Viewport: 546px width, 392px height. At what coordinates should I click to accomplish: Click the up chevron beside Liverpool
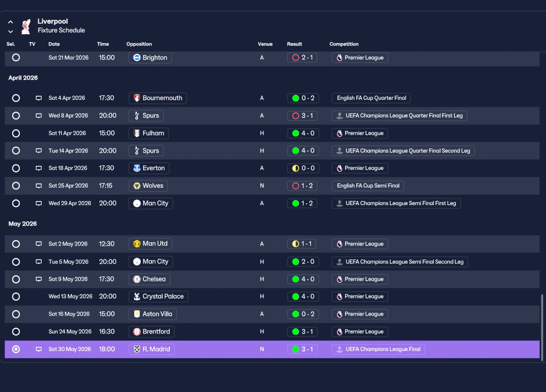pos(11,22)
